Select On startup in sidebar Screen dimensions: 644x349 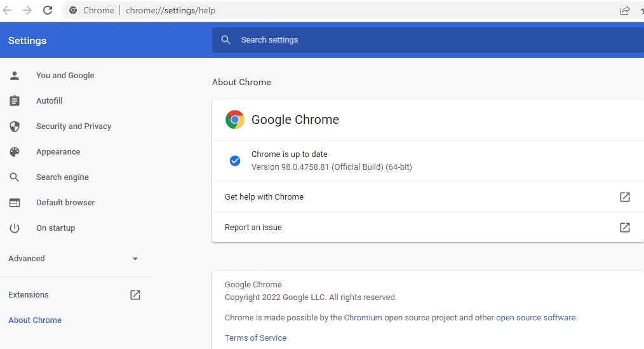[x=55, y=228]
